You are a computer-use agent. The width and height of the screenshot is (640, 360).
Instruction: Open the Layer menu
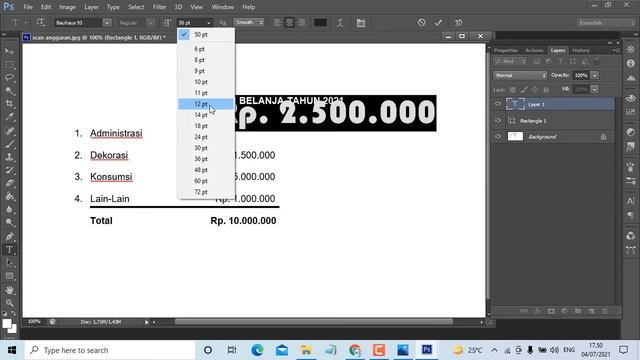[x=91, y=7]
